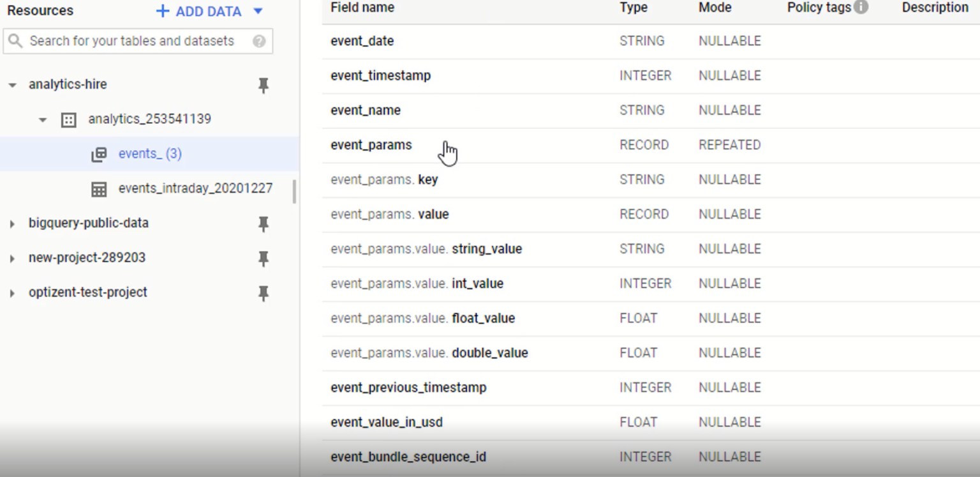
Task: Expand the bigquery-public-data project
Action: (11, 223)
